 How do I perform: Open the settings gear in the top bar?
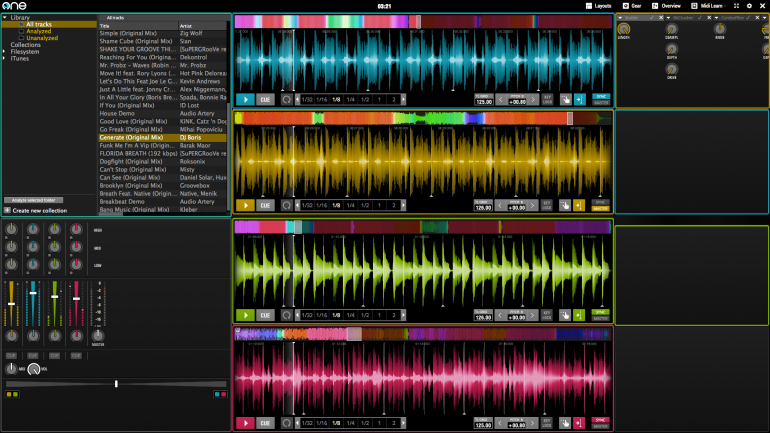pyautogui.click(x=749, y=6)
